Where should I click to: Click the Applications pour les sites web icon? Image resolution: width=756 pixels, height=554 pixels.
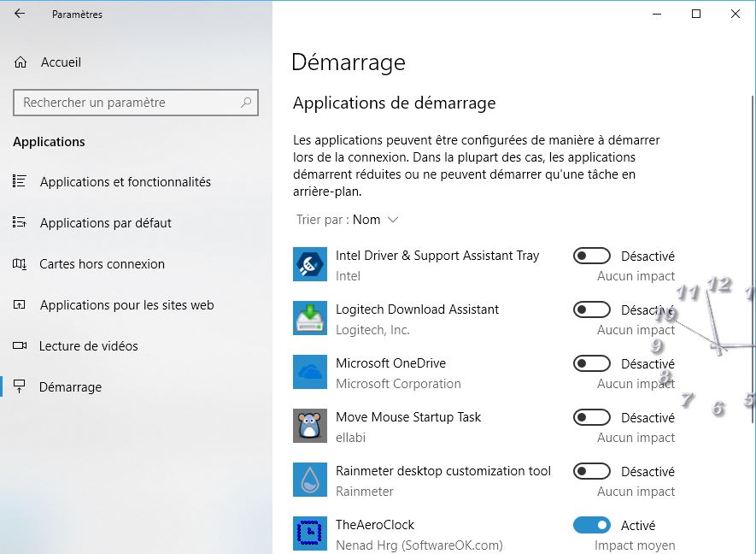click(20, 305)
